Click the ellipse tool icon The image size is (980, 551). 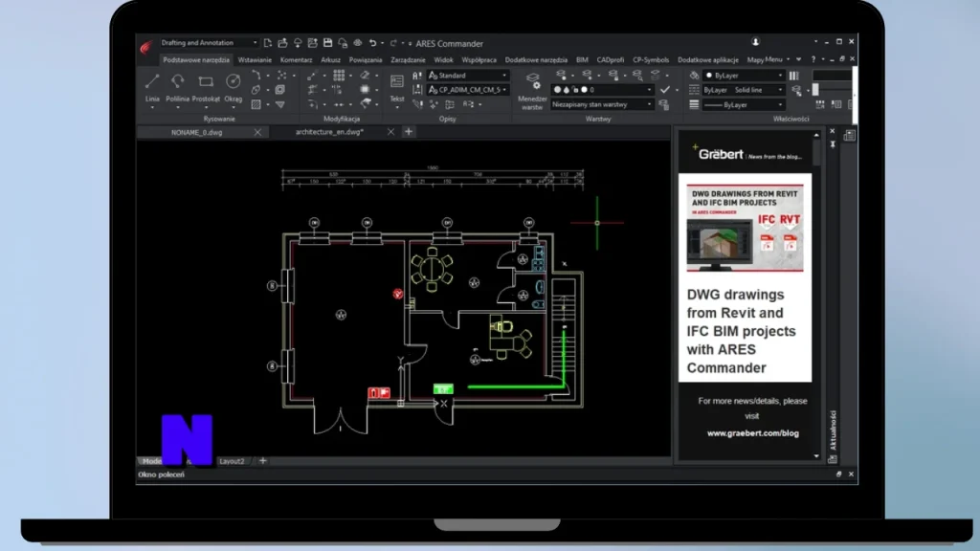click(256, 90)
